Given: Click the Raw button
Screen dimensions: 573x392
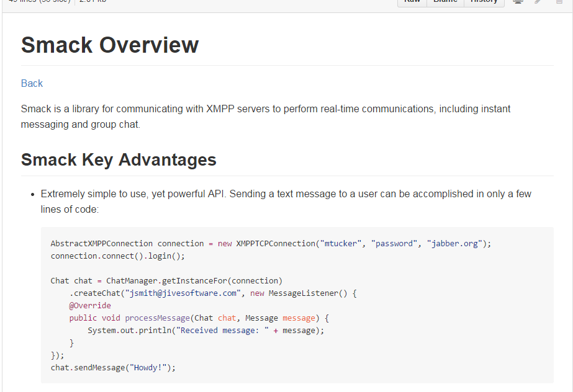Looking at the screenshot, I should point(412,2).
